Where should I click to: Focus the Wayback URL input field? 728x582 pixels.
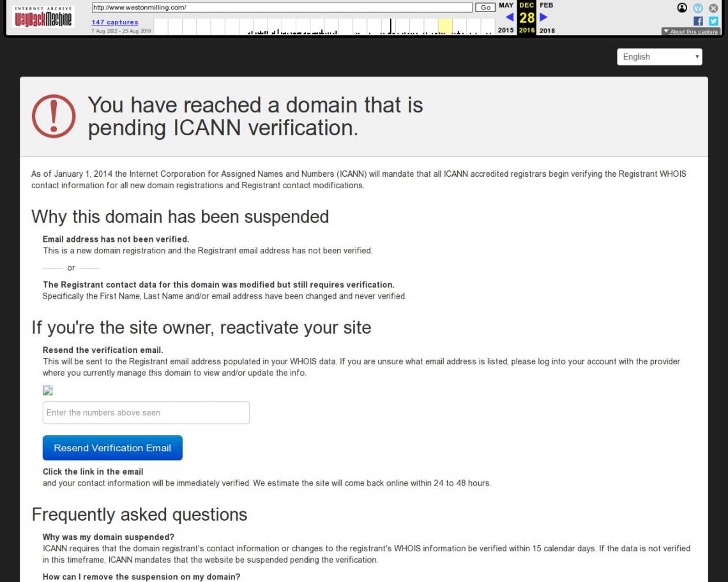[282, 8]
